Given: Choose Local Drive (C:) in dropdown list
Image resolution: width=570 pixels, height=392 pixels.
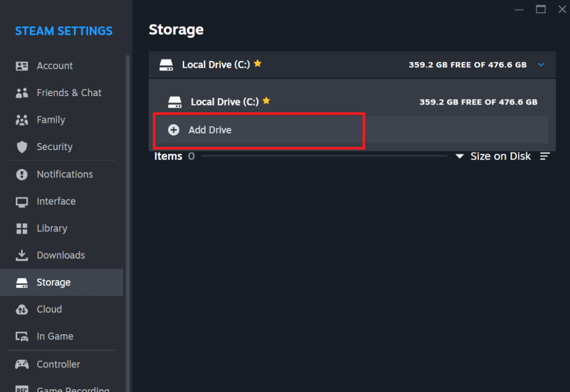Looking at the screenshot, I should (x=352, y=102).
